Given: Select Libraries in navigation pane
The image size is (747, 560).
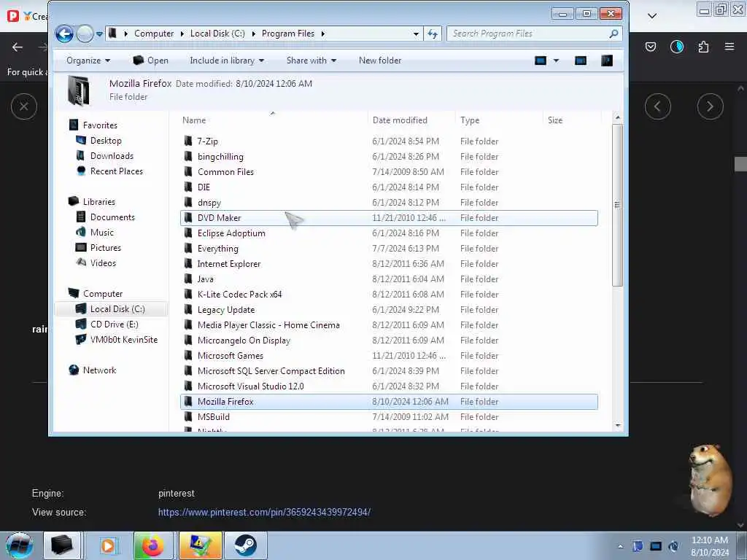Looking at the screenshot, I should pyautogui.click(x=98, y=202).
